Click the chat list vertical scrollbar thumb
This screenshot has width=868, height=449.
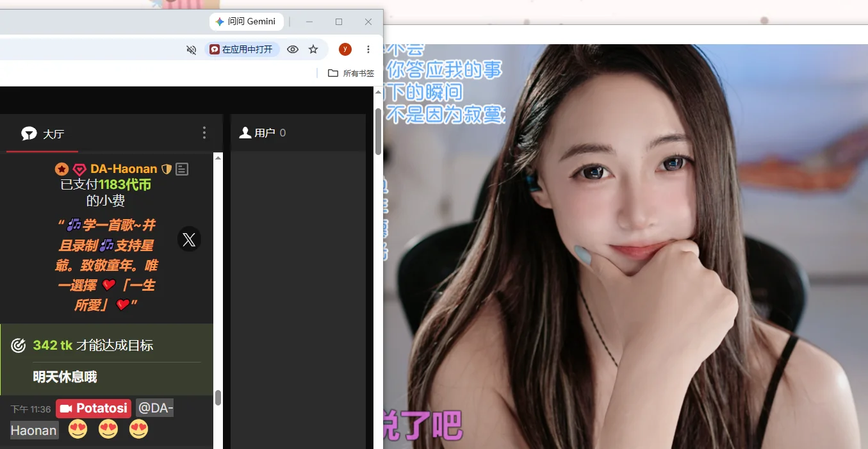coord(218,398)
